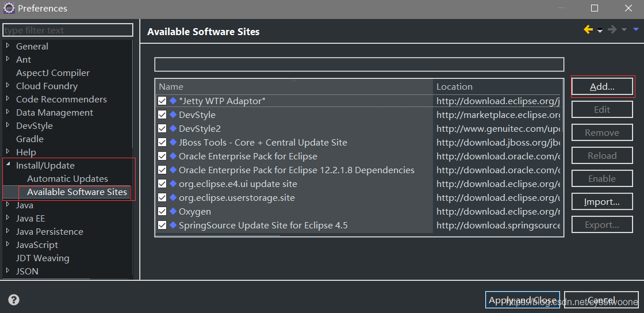
Task: Toggle the org.eclipse.userstorage.site checkbox
Action: pos(162,197)
